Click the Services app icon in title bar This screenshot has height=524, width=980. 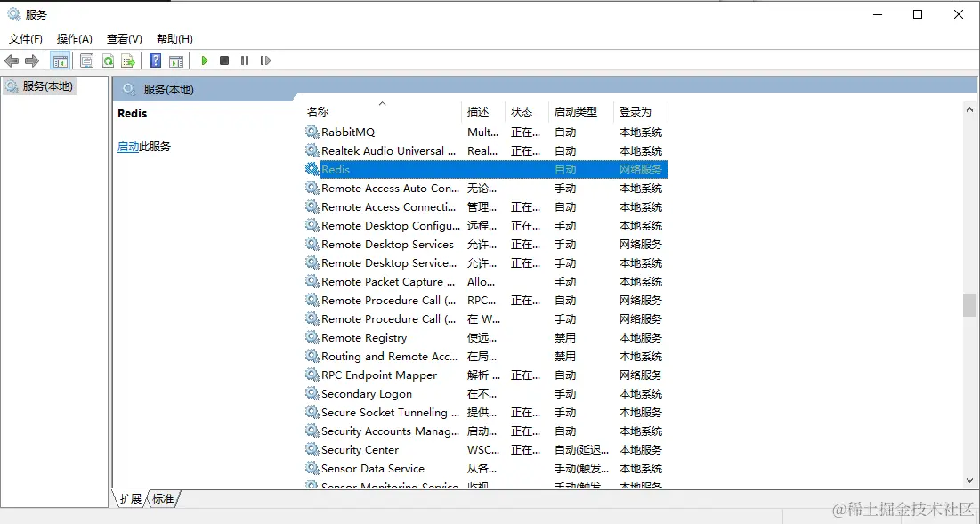tap(13, 14)
